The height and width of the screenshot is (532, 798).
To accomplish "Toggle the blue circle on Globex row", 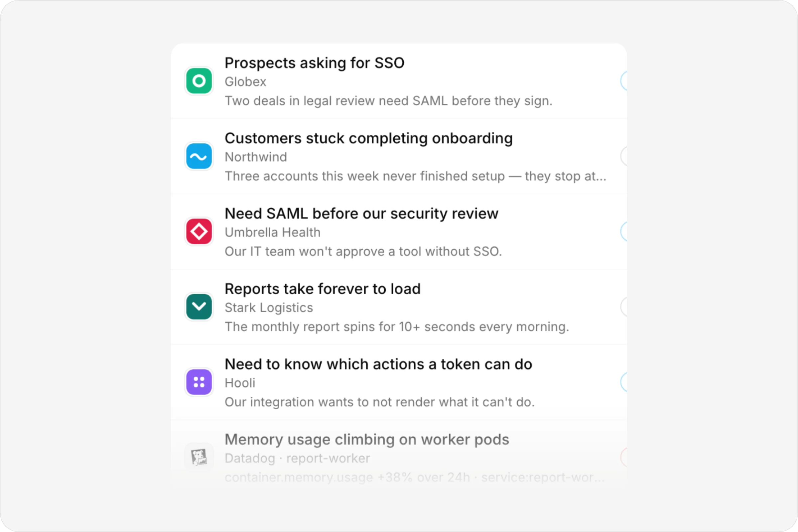I will coord(624,81).
